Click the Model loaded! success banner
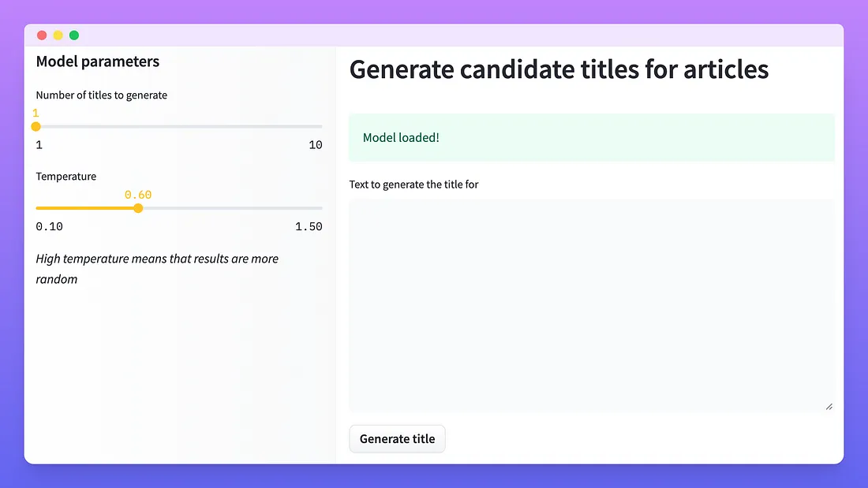868x488 pixels. point(591,137)
